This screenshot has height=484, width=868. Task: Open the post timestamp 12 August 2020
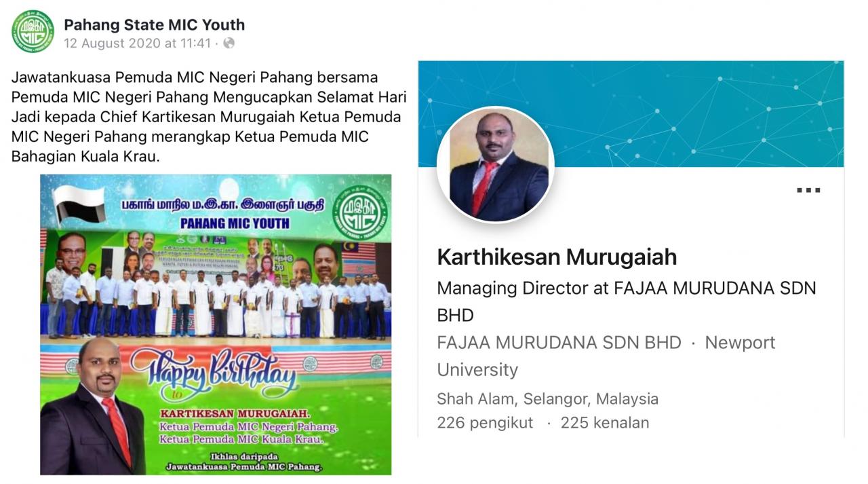(138, 43)
